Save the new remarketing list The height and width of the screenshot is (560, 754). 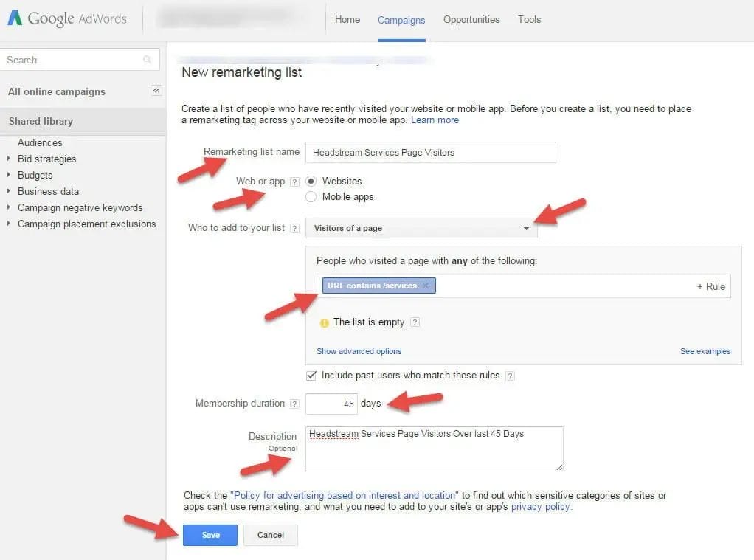pos(210,535)
